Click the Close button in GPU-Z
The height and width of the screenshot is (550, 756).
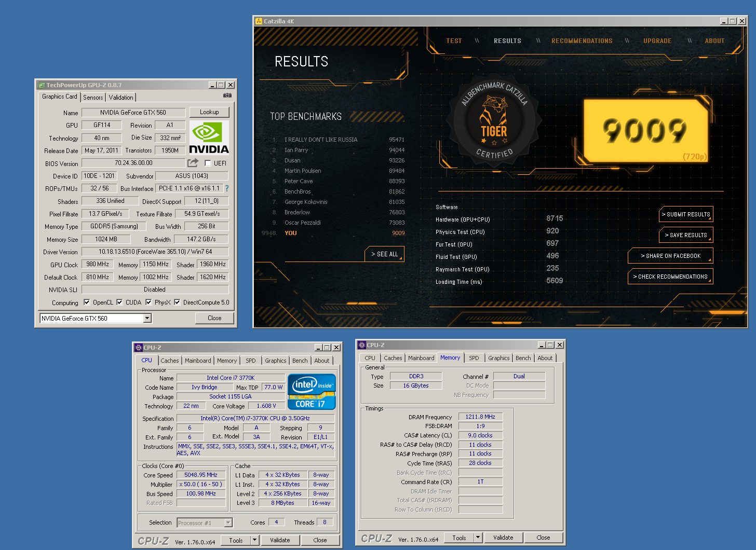coord(214,318)
